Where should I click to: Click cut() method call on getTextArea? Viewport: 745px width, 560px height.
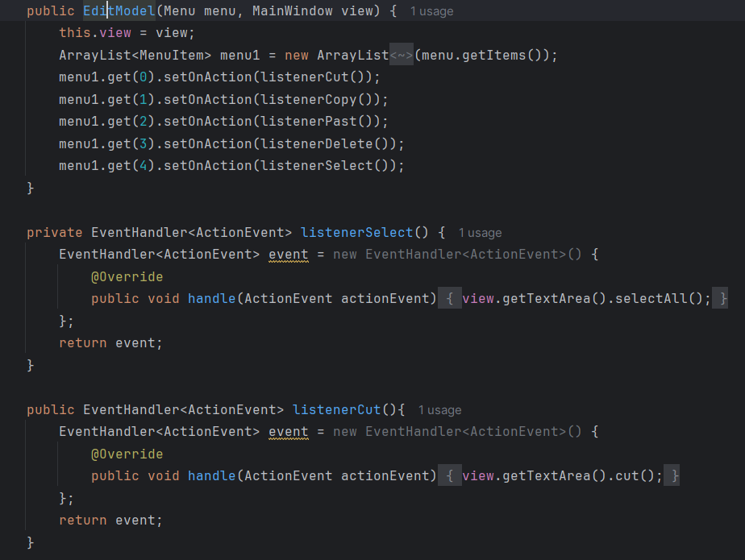(635, 476)
